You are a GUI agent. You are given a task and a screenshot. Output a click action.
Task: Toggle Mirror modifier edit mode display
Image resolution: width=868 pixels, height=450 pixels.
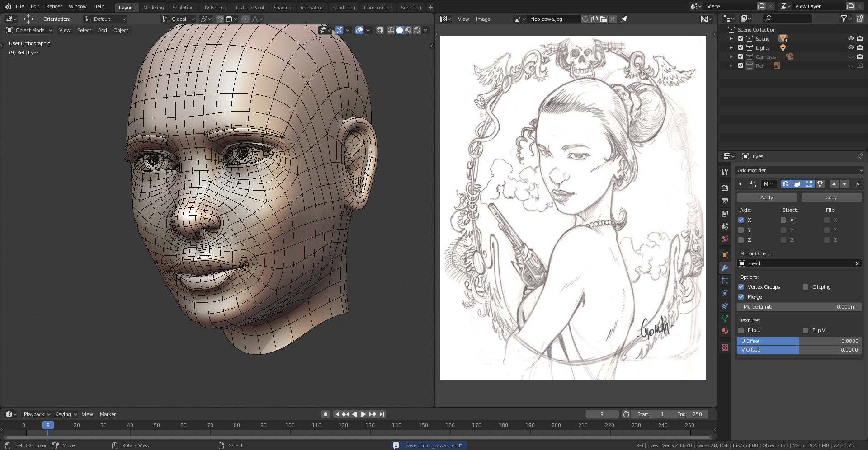pos(809,184)
